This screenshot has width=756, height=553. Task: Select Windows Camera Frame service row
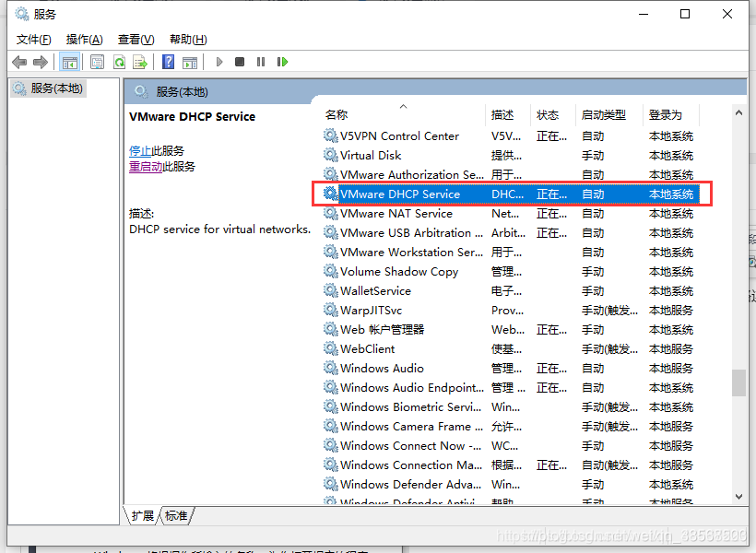point(511,427)
